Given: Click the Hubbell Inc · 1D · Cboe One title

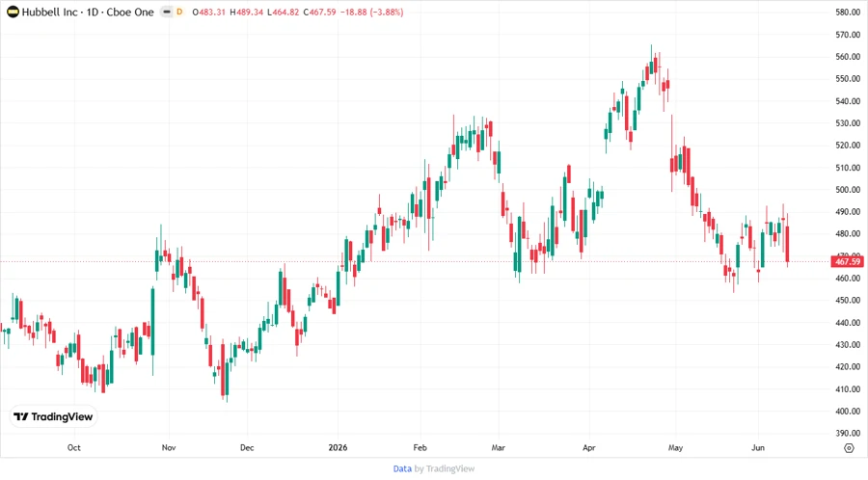Looking at the screenshot, I should [x=88, y=12].
